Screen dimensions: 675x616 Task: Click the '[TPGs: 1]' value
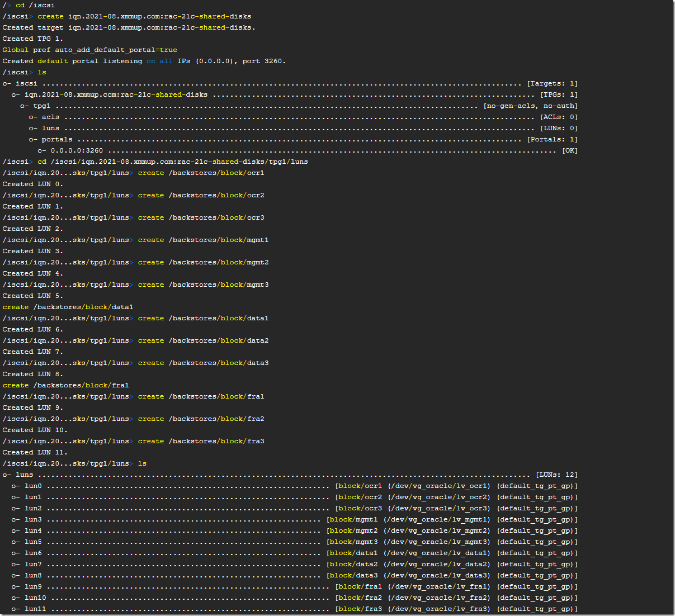tap(559, 94)
